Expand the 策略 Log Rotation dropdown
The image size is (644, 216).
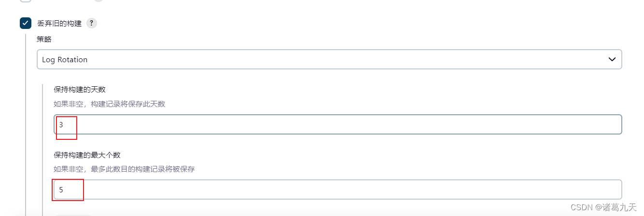(x=329, y=59)
